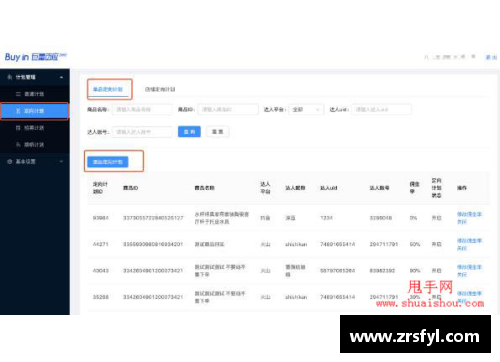Click nickname shishikun in row 35298

(x=296, y=297)
